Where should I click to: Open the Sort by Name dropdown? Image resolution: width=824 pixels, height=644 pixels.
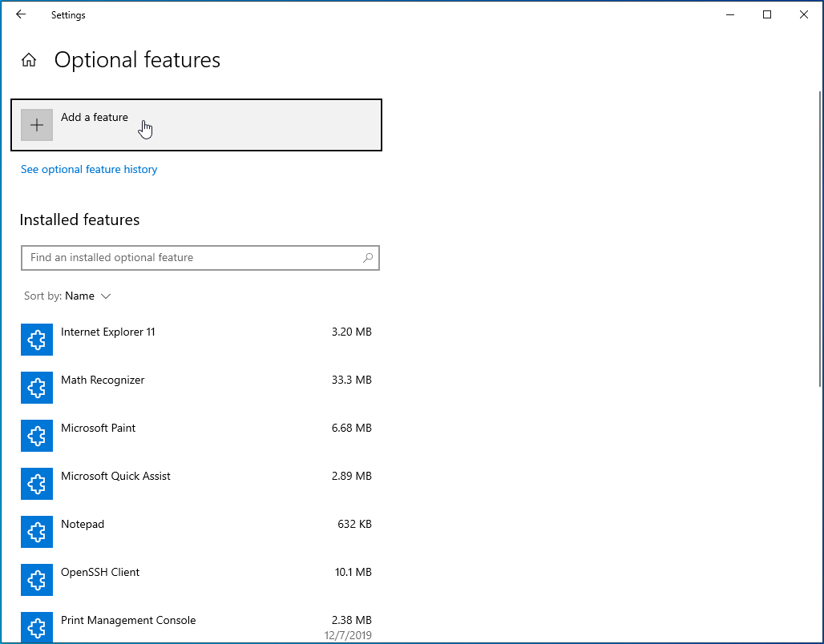pos(79,296)
